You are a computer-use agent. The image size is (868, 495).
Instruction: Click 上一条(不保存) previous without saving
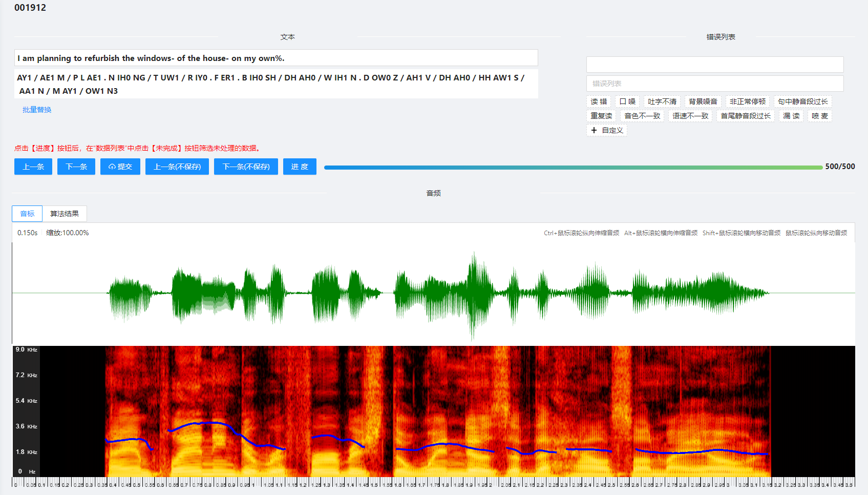[177, 167]
